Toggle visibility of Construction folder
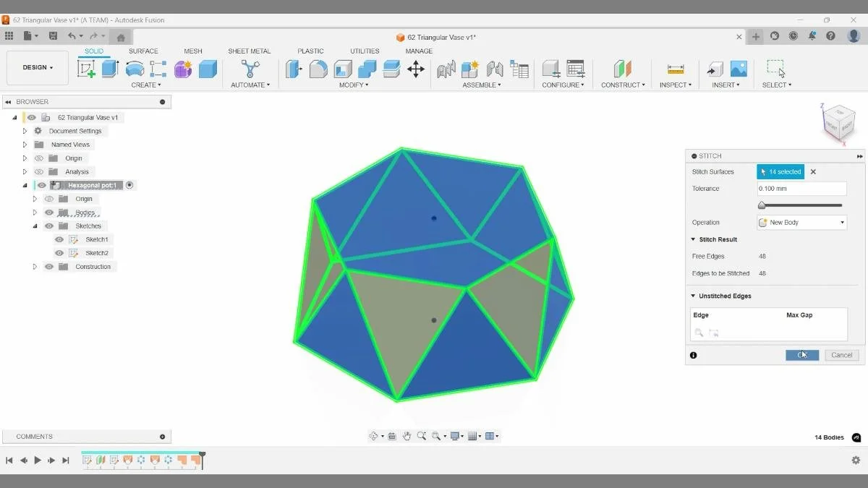The image size is (868, 488). [49, 267]
